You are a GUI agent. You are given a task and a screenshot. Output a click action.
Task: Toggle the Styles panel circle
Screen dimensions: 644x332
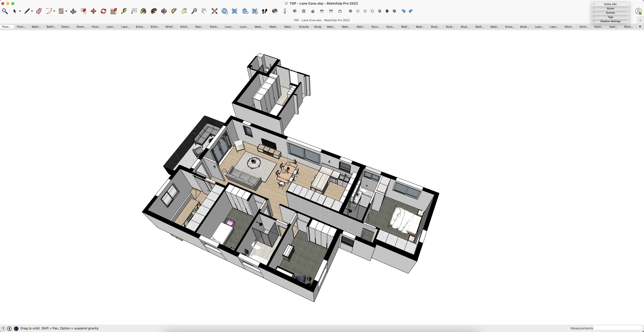(x=594, y=8)
